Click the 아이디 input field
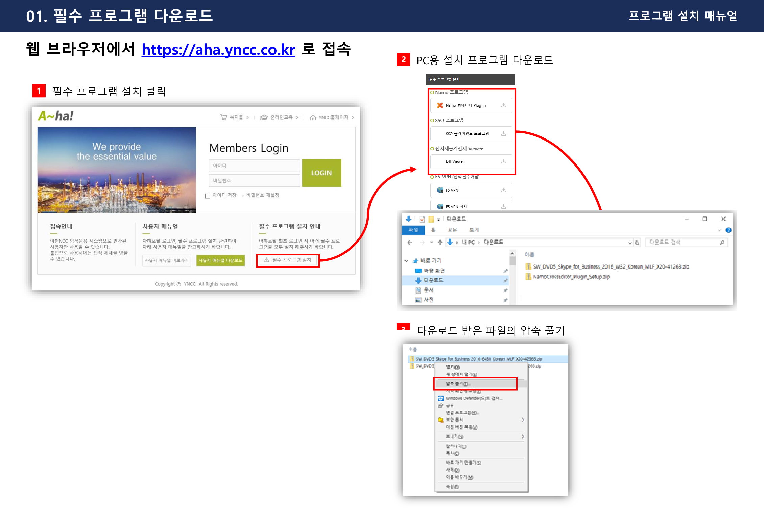 click(254, 166)
